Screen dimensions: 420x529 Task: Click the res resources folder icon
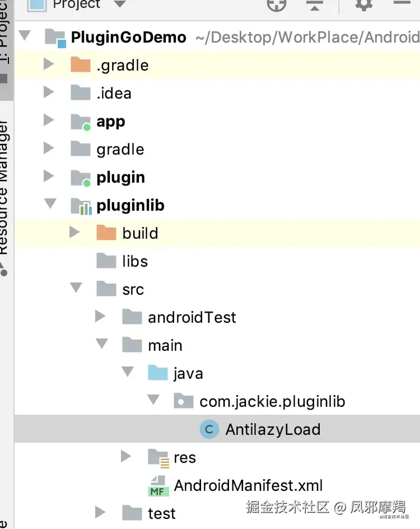click(158, 458)
